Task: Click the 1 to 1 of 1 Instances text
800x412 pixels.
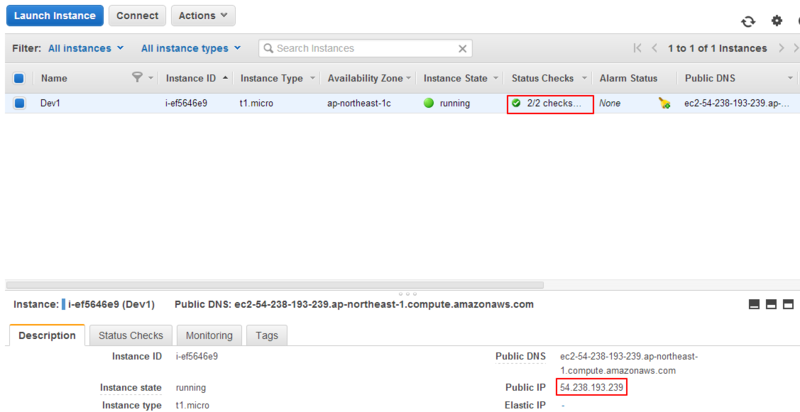Action: pyautogui.click(x=717, y=48)
